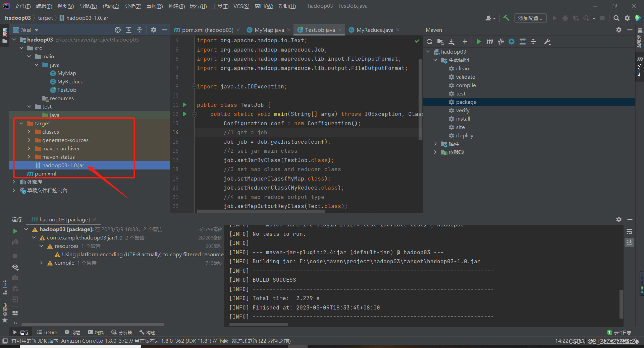Click the editor horizontal scrollbar

pos(261,212)
